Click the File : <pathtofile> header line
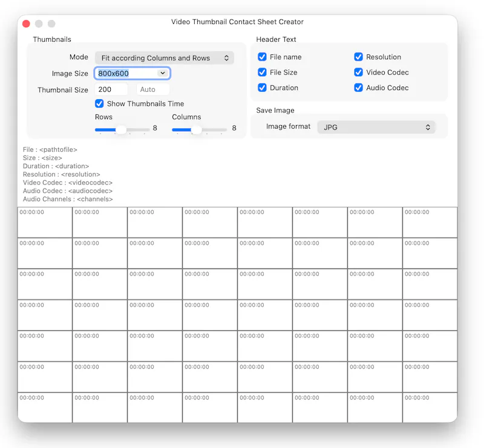This screenshot has height=448, width=484. point(50,150)
